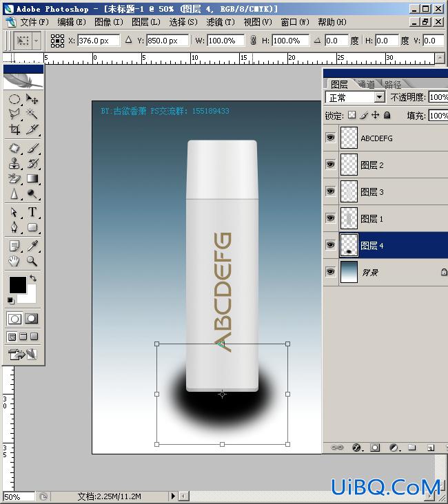Screen dimensions: 448x504
Task: Open the 视图(V) menu
Action: click(258, 22)
